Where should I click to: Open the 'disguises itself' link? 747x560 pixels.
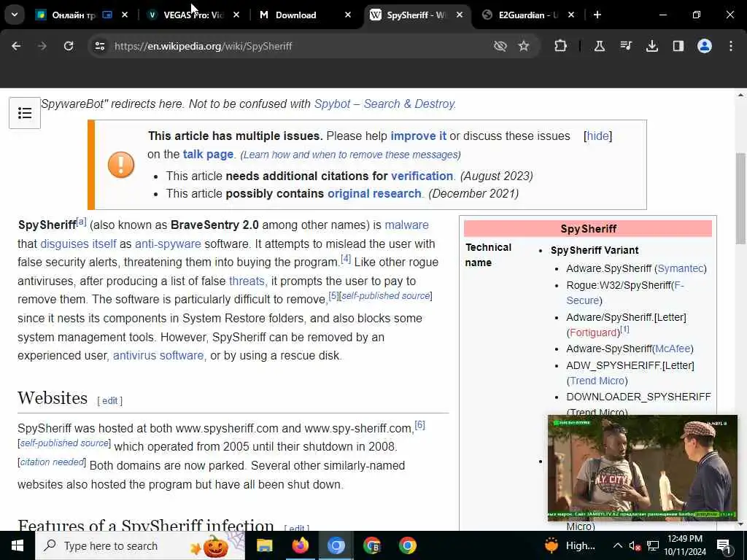tap(78, 244)
